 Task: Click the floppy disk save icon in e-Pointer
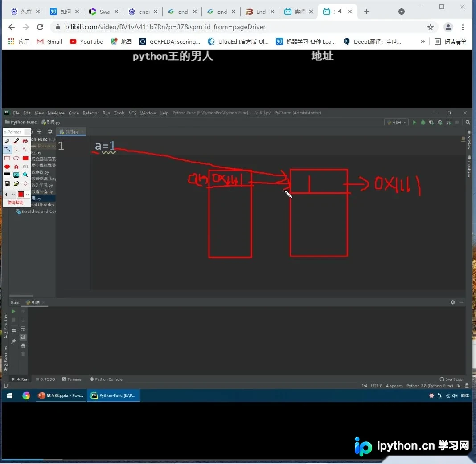click(7, 183)
